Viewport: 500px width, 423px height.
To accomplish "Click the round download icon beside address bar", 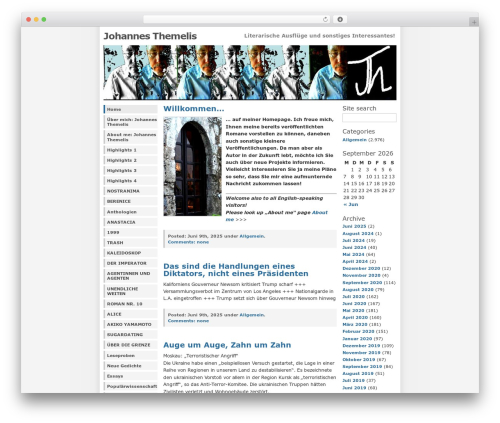I will [340, 19].
